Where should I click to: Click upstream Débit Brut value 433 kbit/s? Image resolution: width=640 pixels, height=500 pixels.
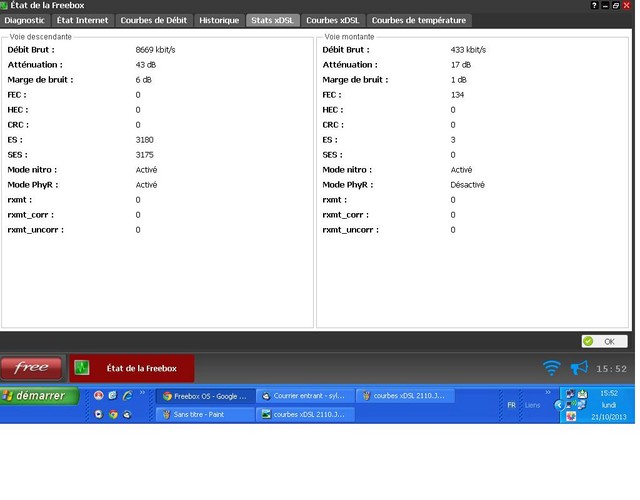pos(468,50)
